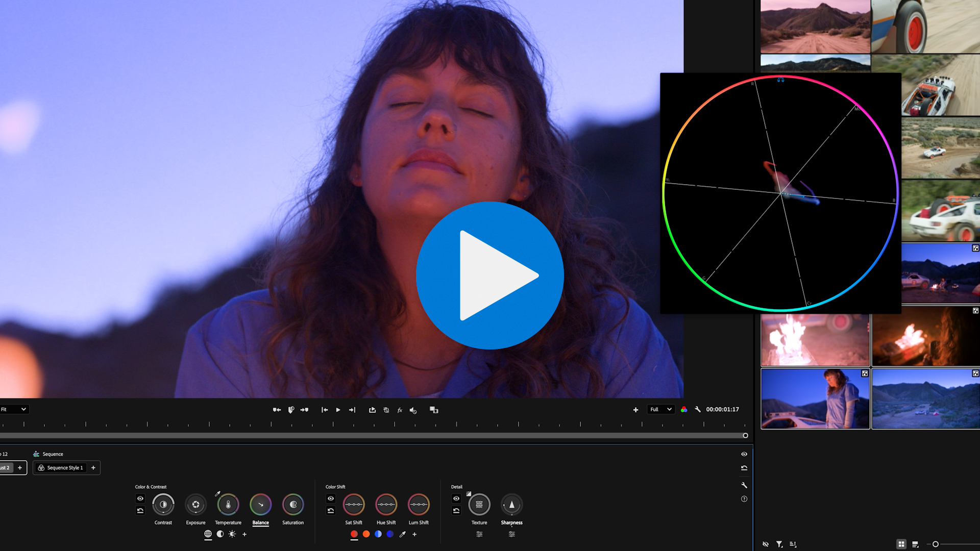Image resolution: width=980 pixels, height=551 pixels.
Task: Toggle the Detail section visibility eye
Action: click(x=456, y=498)
